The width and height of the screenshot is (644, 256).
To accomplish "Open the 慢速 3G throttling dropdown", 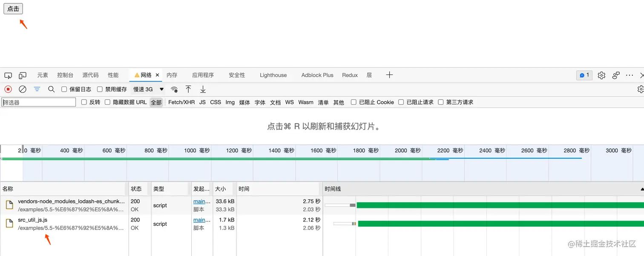I will click(148, 89).
